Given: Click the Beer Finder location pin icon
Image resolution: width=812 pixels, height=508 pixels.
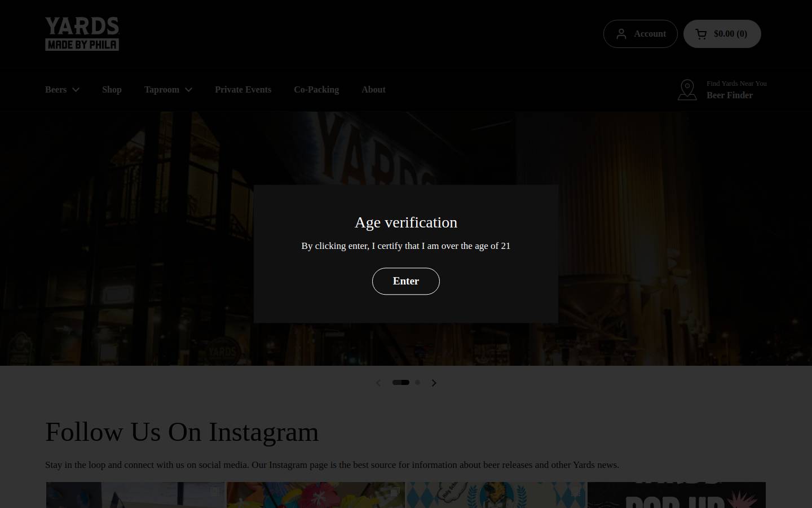Looking at the screenshot, I should 687,90.
